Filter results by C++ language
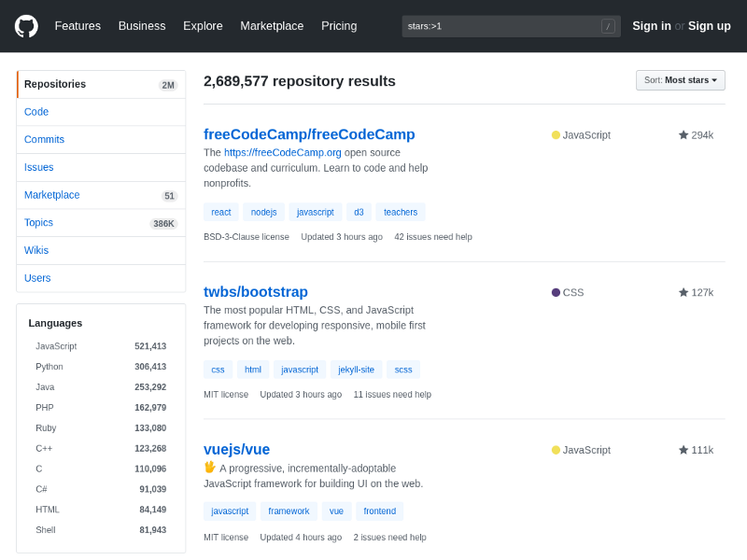This screenshot has height=560, width=747. [x=101, y=449]
